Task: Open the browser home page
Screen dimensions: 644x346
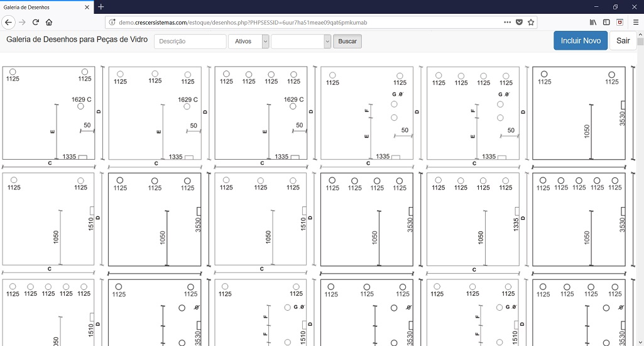Action: pyautogui.click(x=49, y=22)
